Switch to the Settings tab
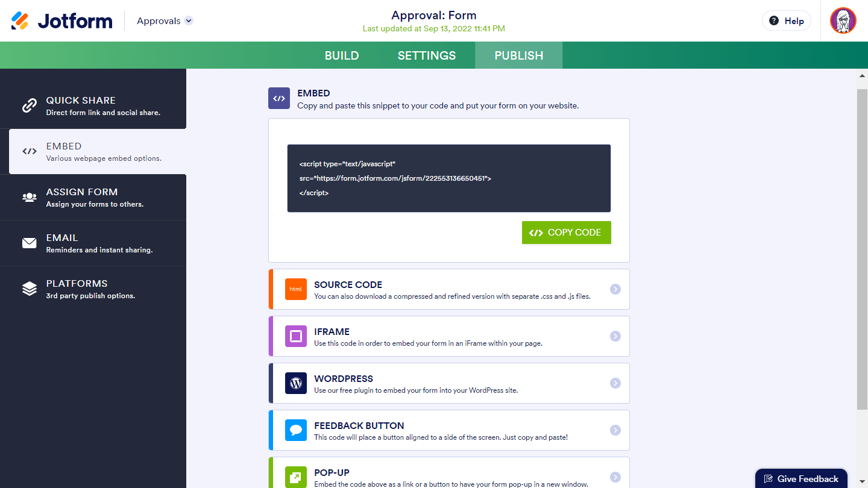Viewport: 868px width, 488px height. tap(427, 55)
